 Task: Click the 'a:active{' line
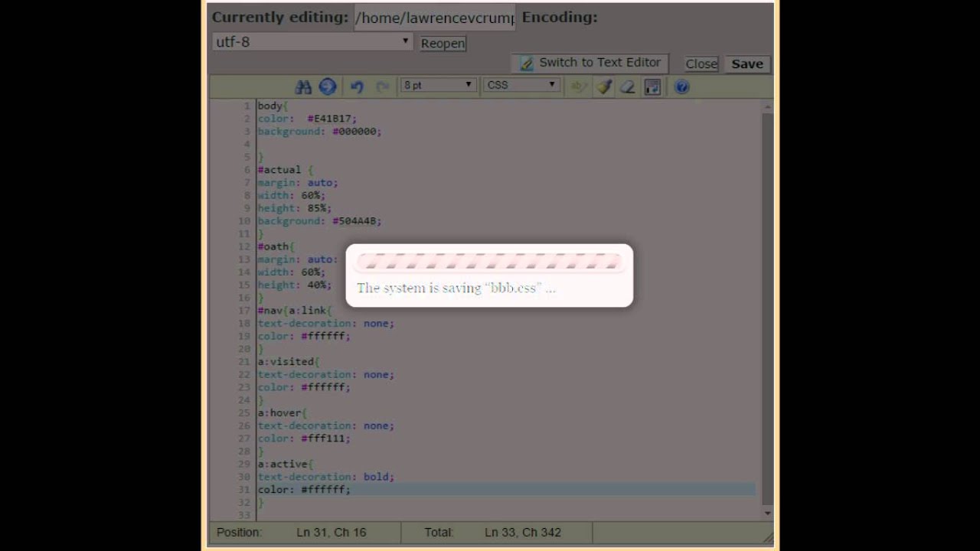point(286,464)
